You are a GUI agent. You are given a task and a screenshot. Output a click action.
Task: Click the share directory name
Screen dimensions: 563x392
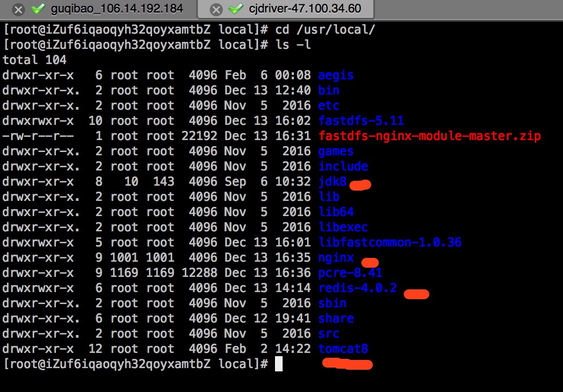click(336, 318)
